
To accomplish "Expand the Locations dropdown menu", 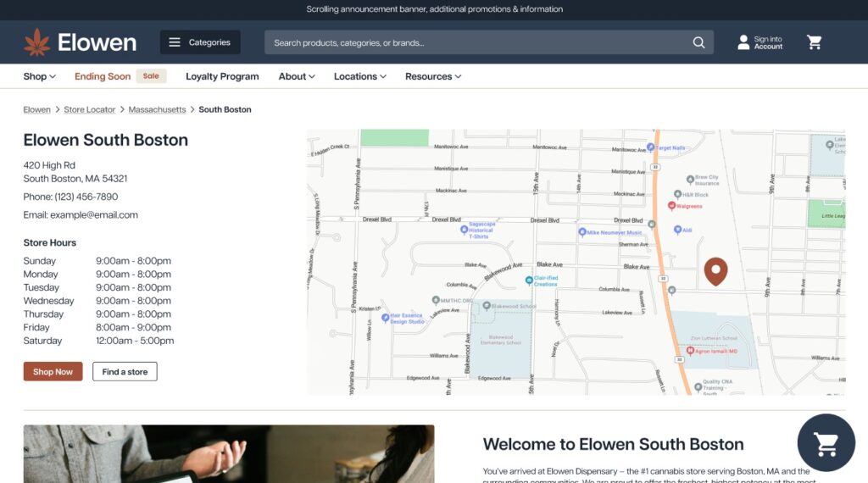I will point(359,76).
